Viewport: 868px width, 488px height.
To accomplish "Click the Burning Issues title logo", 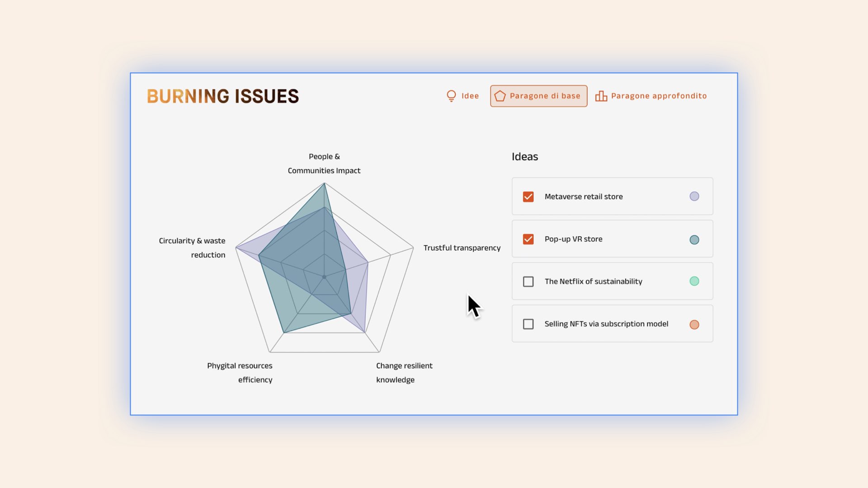I will pyautogui.click(x=223, y=96).
